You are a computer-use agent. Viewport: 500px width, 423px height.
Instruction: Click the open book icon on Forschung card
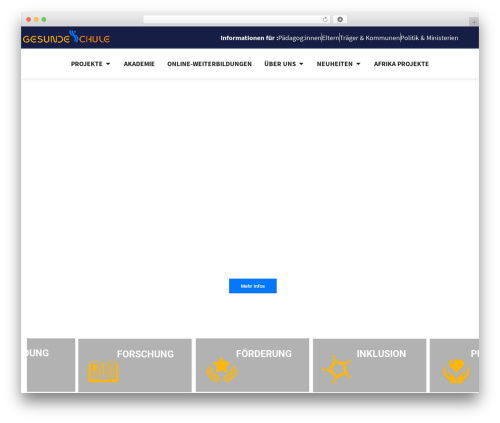[103, 371]
